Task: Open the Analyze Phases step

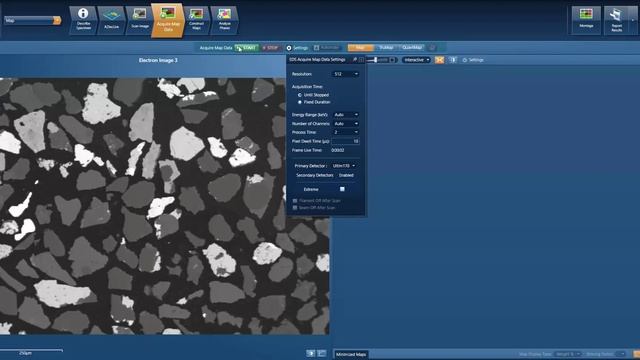Action: [224, 20]
